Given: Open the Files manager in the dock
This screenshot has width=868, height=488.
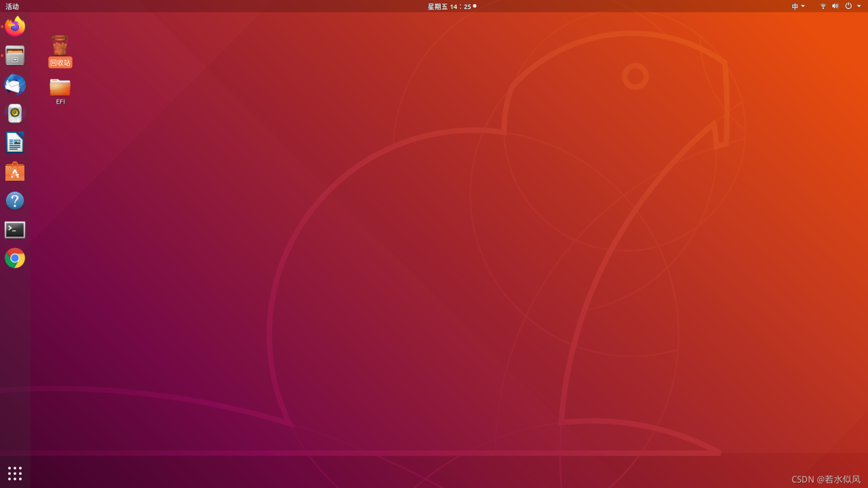Looking at the screenshot, I should point(15,56).
